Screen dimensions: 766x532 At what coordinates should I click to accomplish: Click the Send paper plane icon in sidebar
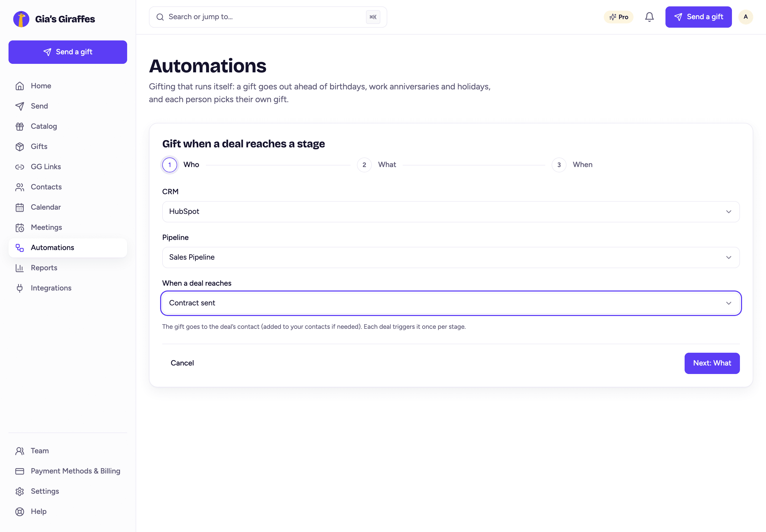tap(20, 106)
